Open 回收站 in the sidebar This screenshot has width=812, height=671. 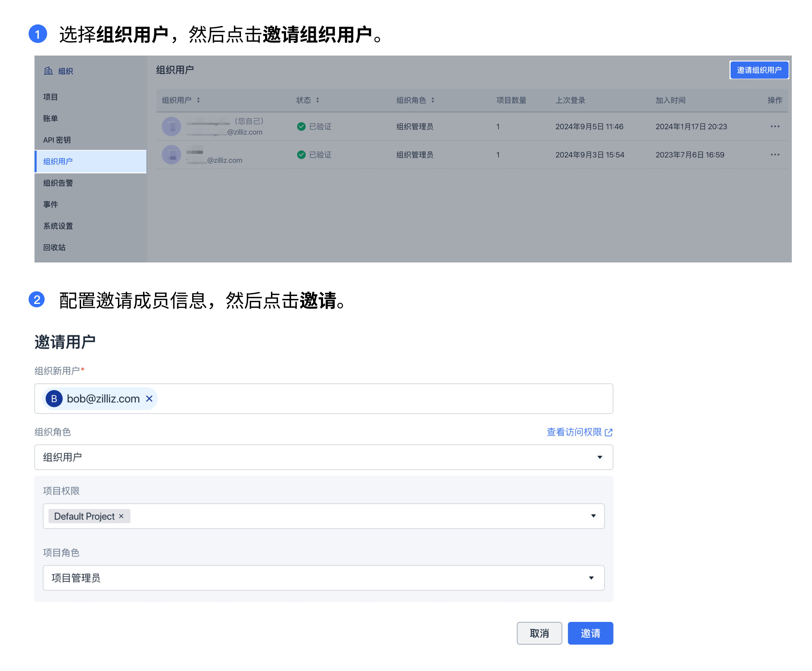tap(54, 247)
